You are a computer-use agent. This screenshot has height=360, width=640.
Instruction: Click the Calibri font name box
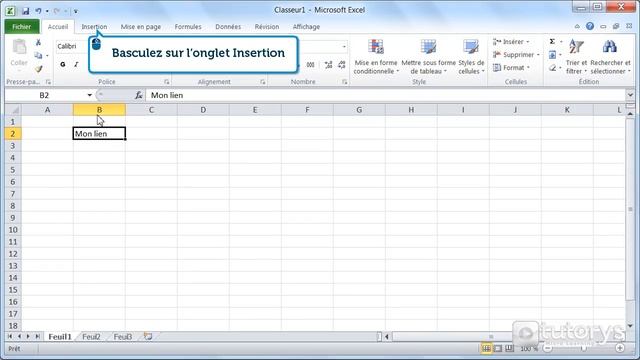pyautogui.click(x=72, y=46)
